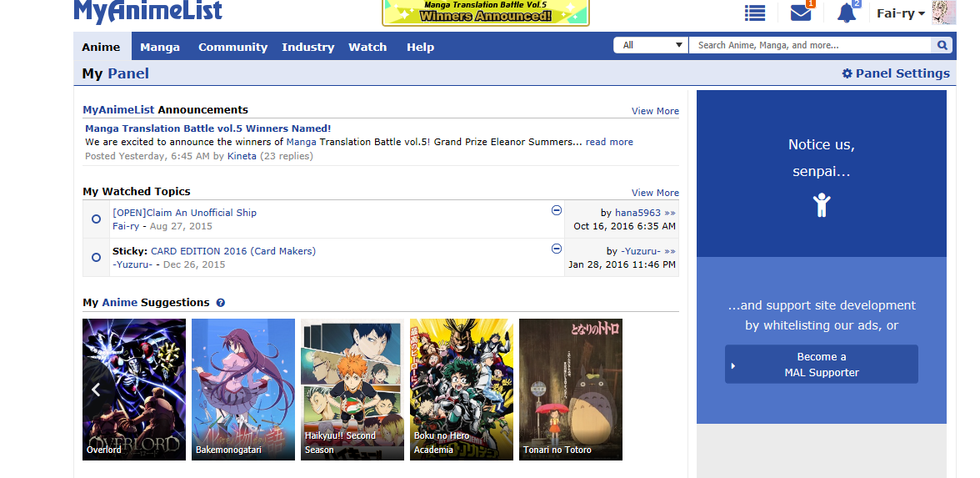Click Become a MAL Supporter button
The height and width of the screenshot is (478, 980).
[x=822, y=364]
